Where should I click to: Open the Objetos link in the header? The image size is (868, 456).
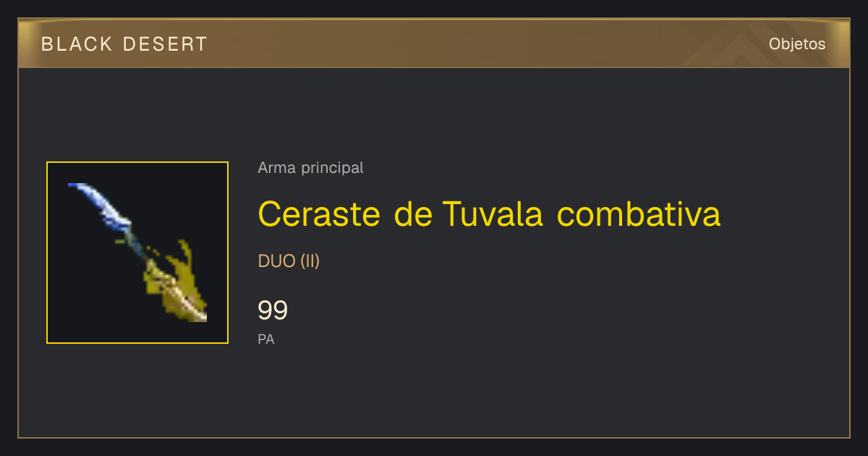click(797, 44)
